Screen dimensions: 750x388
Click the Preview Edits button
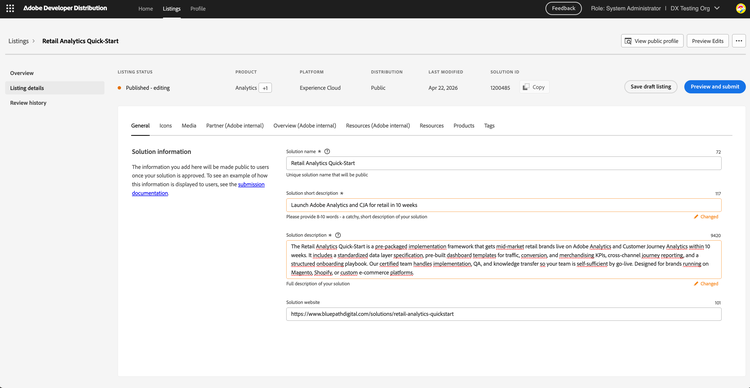[x=708, y=41]
